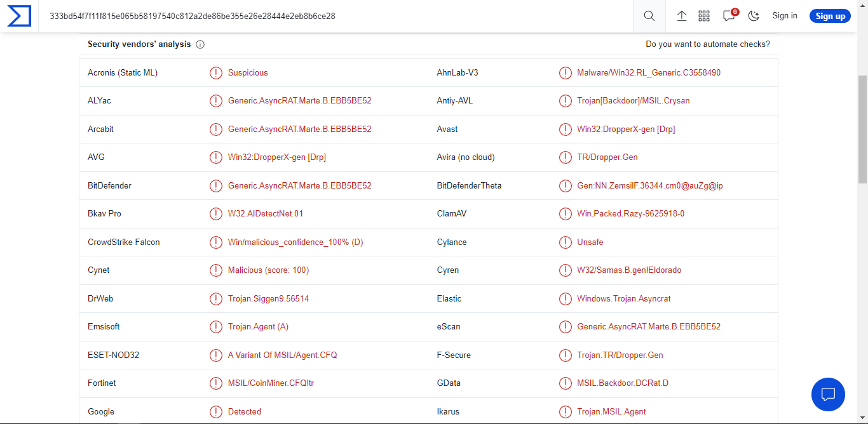Click alert icon in ALYac row

point(216,101)
